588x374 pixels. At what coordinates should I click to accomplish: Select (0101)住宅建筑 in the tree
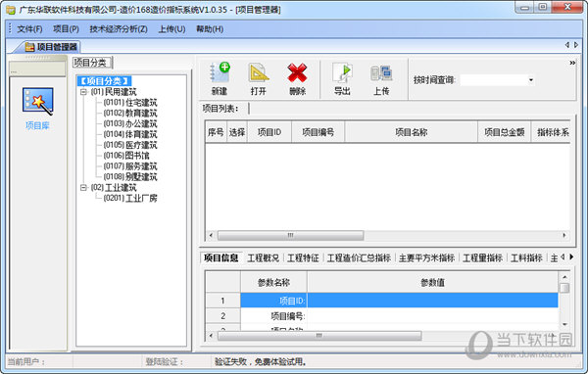[130, 102]
